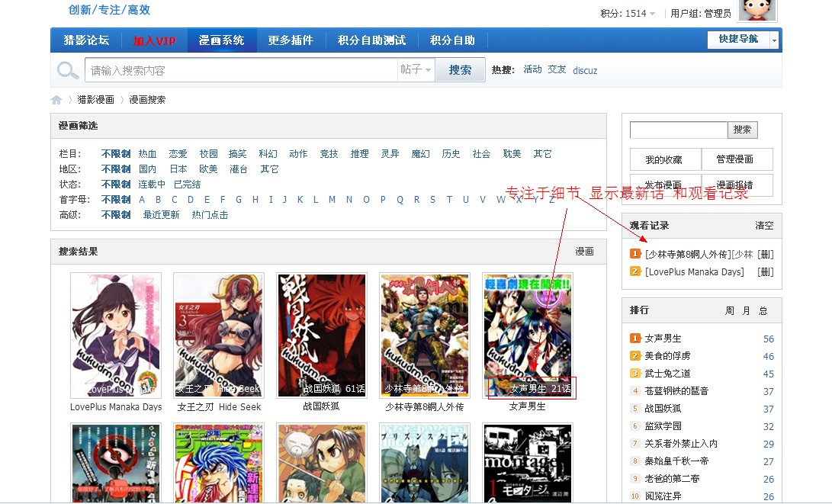This screenshot has height=504, width=832.
Task: Sort by 热门点击
Action: point(210,215)
